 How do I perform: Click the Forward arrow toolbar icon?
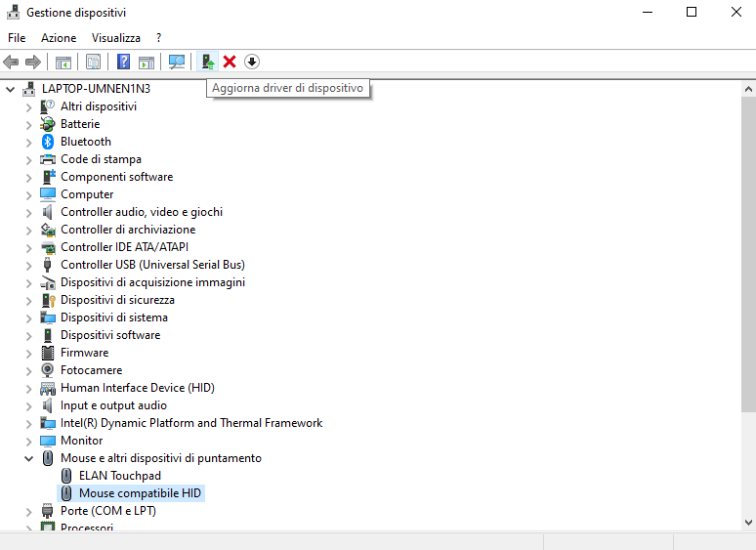33,62
